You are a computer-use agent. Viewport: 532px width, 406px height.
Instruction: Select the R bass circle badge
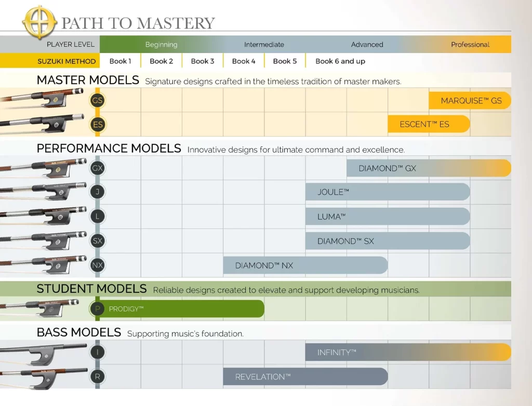pos(97,376)
